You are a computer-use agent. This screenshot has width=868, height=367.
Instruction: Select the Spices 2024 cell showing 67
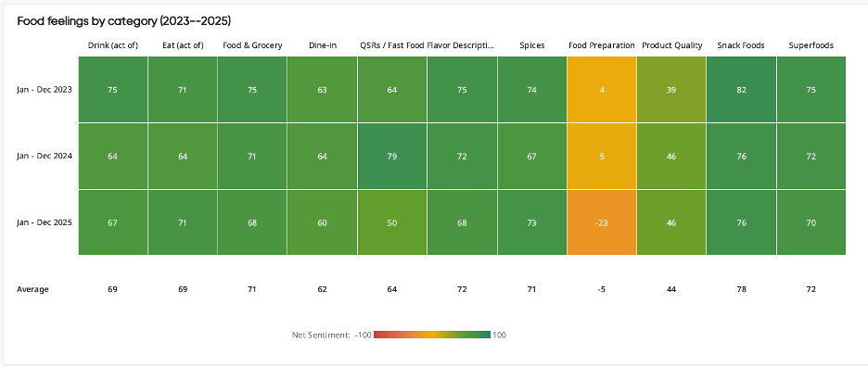point(531,156)
